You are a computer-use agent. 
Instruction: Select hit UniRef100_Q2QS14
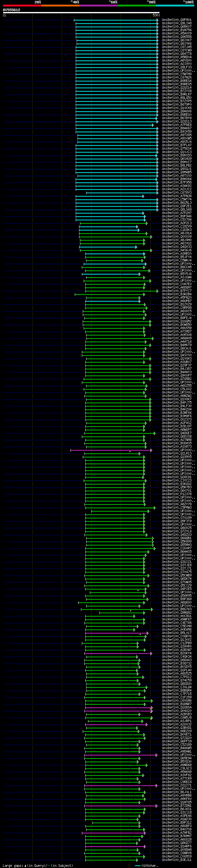pyautogui.click(x=176, y=88)
